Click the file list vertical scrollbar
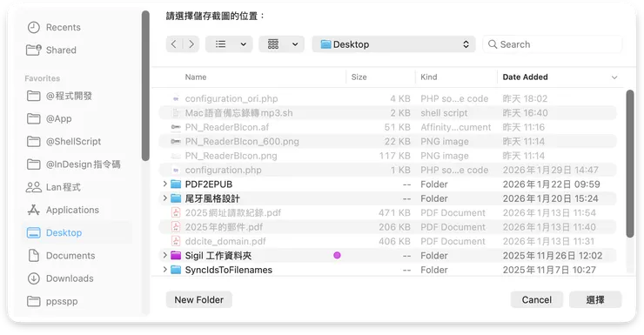The width and height of the screenshot is (644, 335). (x=629, y=164)
